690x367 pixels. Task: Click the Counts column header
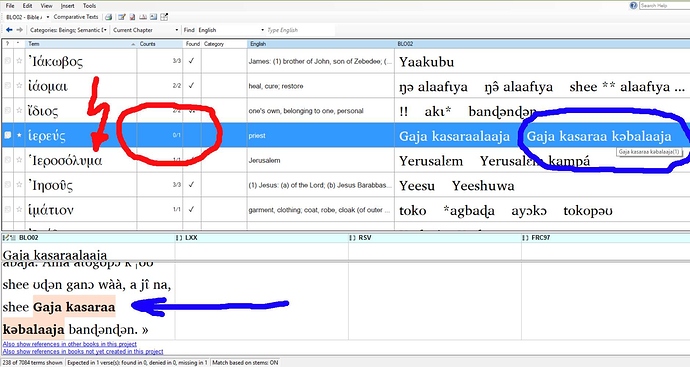coord(160,44)
